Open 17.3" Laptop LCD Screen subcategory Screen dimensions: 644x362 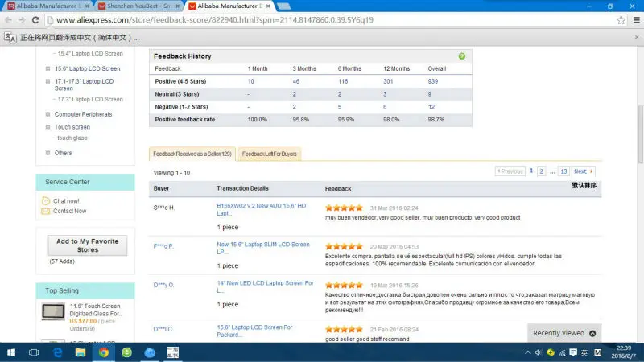pyautogui.click(x=90, y=99)
